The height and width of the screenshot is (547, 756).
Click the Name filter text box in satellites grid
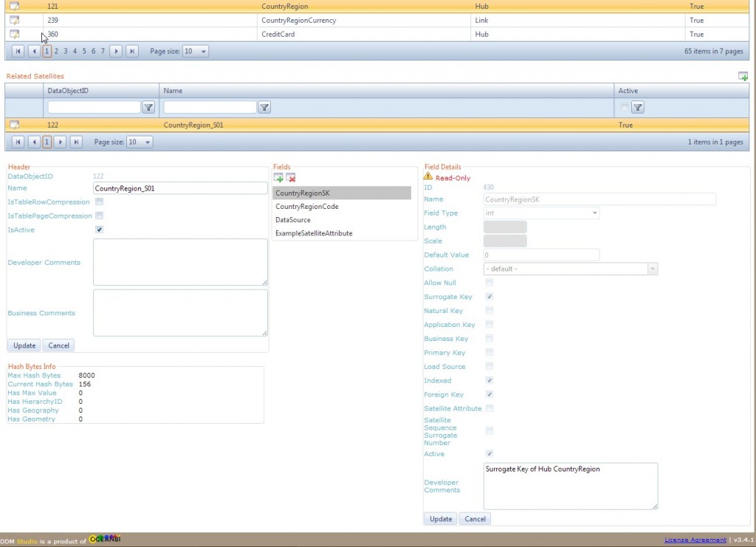point(210,107)
